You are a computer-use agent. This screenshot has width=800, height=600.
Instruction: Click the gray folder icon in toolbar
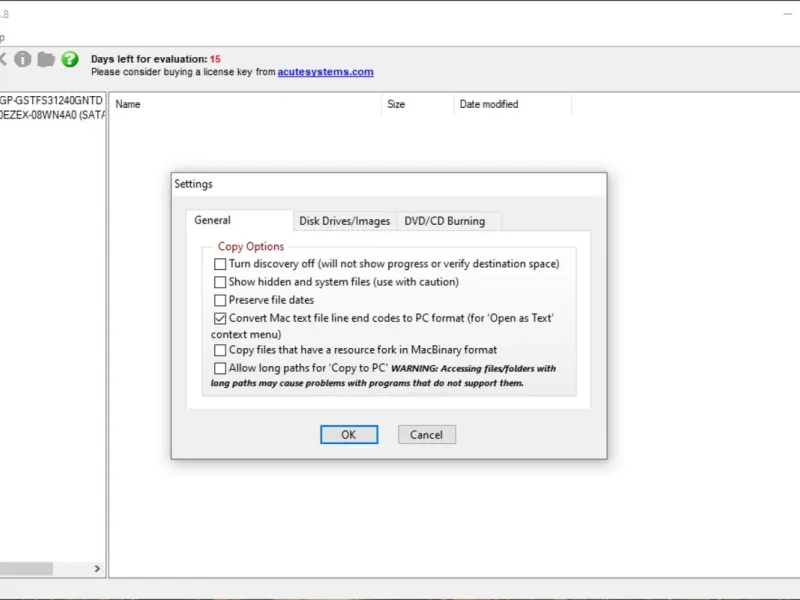click(46, 59)
